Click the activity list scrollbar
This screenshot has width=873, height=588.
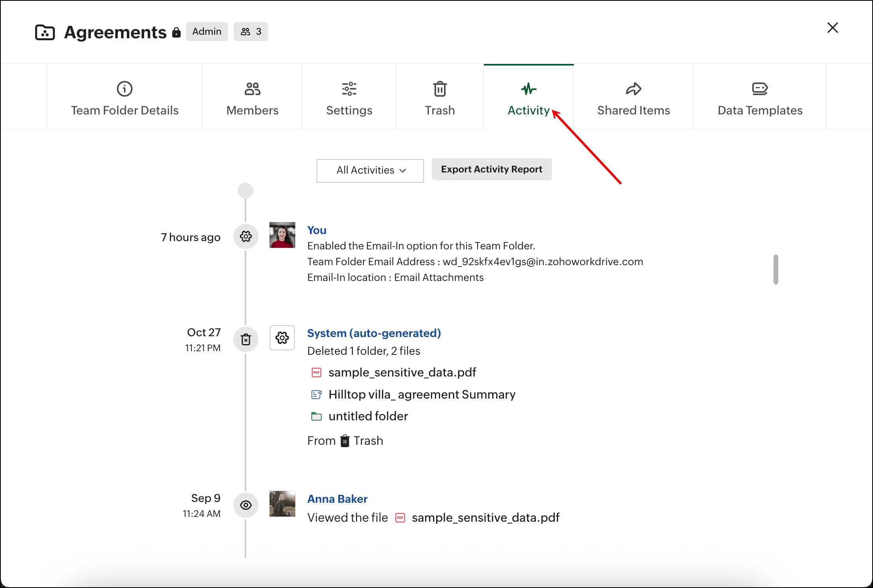[776, 270]
